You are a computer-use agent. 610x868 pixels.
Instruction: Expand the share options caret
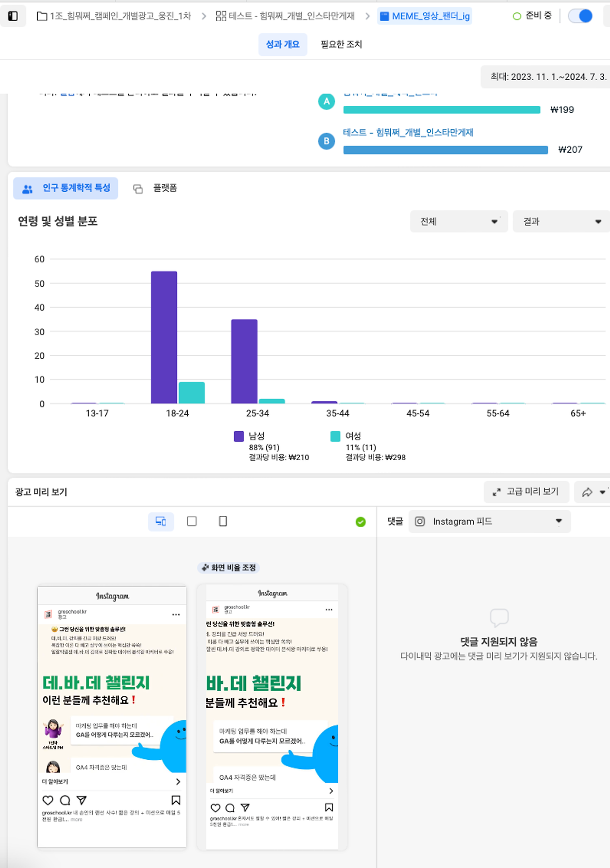[x=602, y=492]
